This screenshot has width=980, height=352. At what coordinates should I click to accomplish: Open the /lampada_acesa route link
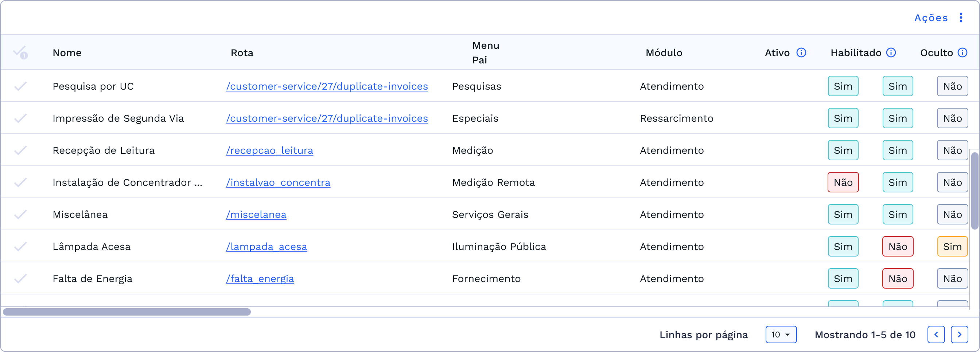(x=267, y=246)
